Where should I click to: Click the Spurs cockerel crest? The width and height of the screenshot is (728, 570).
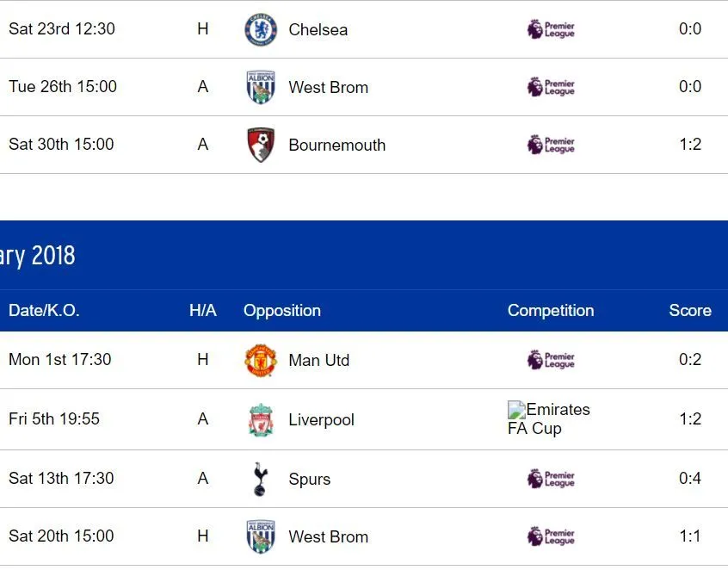coord(260,479)
